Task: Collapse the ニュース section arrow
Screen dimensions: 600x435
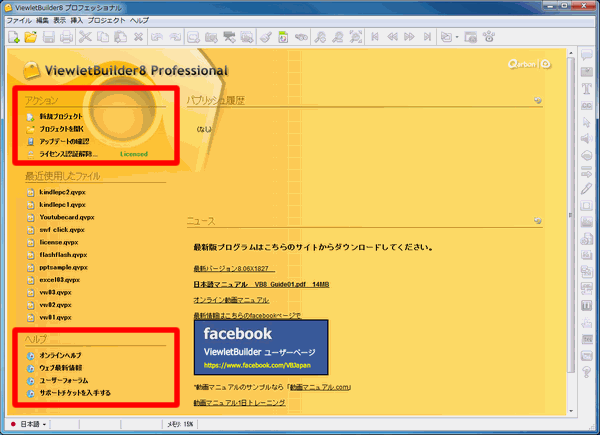Action: [x=538, y=221]
